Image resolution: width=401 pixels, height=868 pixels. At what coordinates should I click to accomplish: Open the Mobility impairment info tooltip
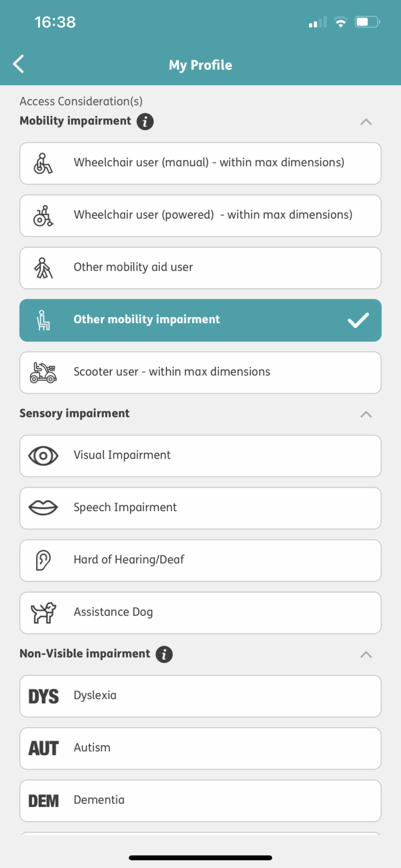tap(145, 121)
